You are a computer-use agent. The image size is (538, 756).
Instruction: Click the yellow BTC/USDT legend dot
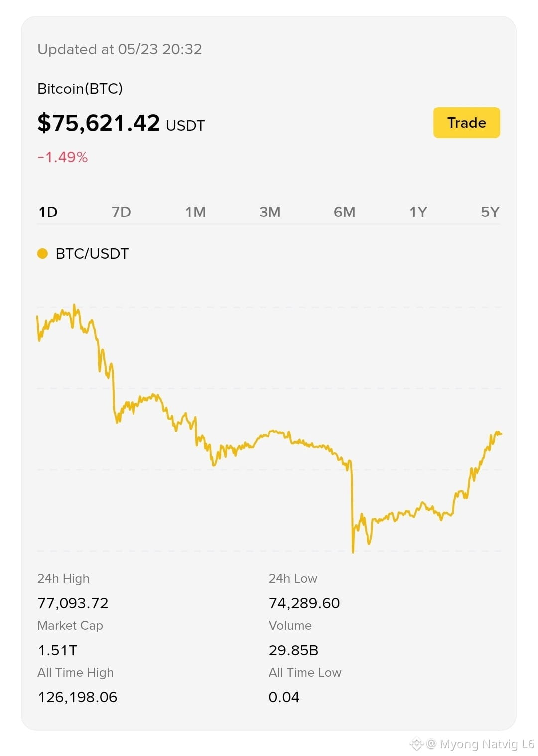(42, 254)
